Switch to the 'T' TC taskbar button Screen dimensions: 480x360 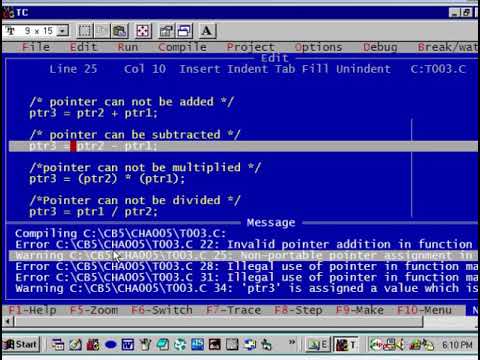(345, 345)
